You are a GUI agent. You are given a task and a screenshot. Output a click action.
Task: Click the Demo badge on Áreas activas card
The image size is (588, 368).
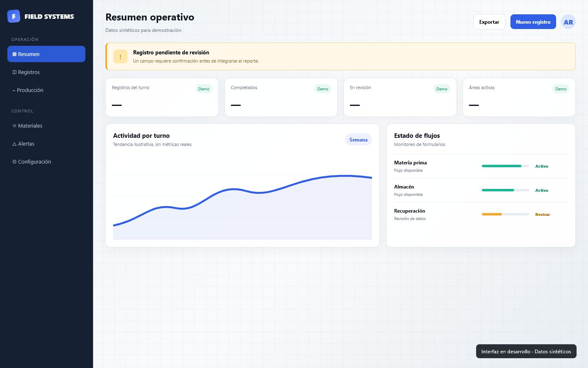(561, 89)
